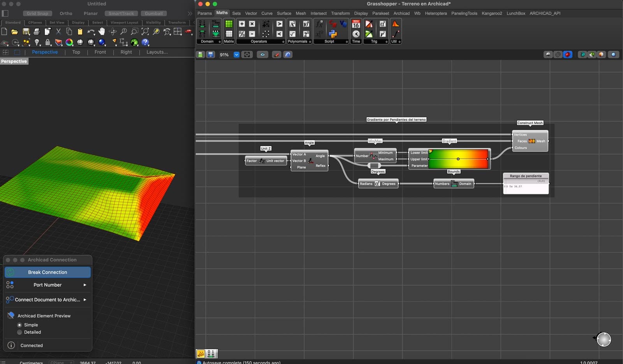Select the Python script component icon
623x364 pixels.
pos(333,34)
